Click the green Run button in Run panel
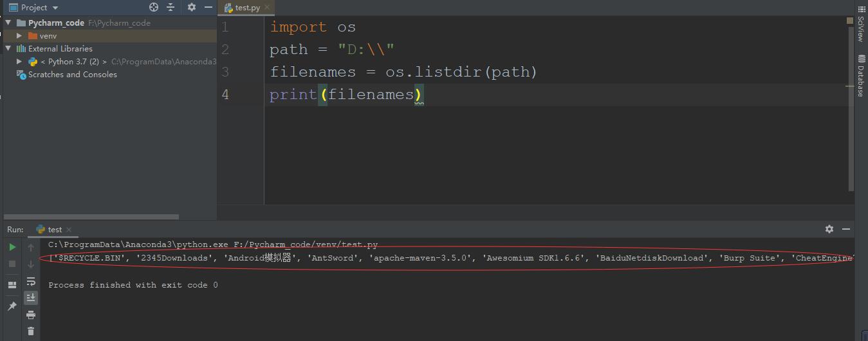This screenshot has width=868, height=341. tap(12, 247)
